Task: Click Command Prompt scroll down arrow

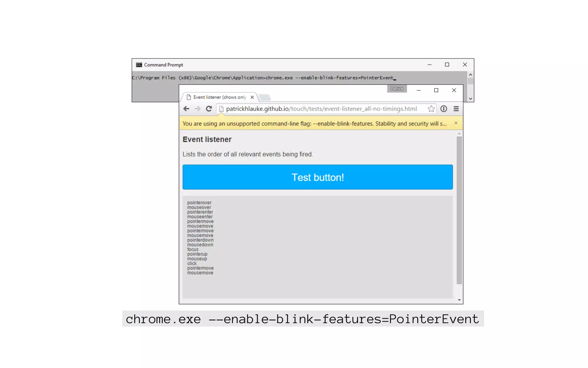Action: click(470, 99)
